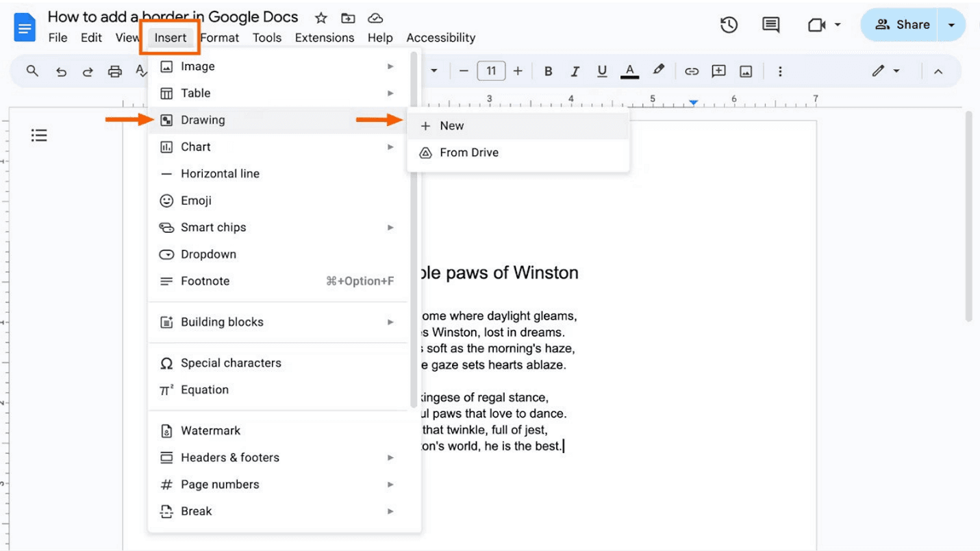Open the Edit menu
Screen dimensions: 980x551
91,38
